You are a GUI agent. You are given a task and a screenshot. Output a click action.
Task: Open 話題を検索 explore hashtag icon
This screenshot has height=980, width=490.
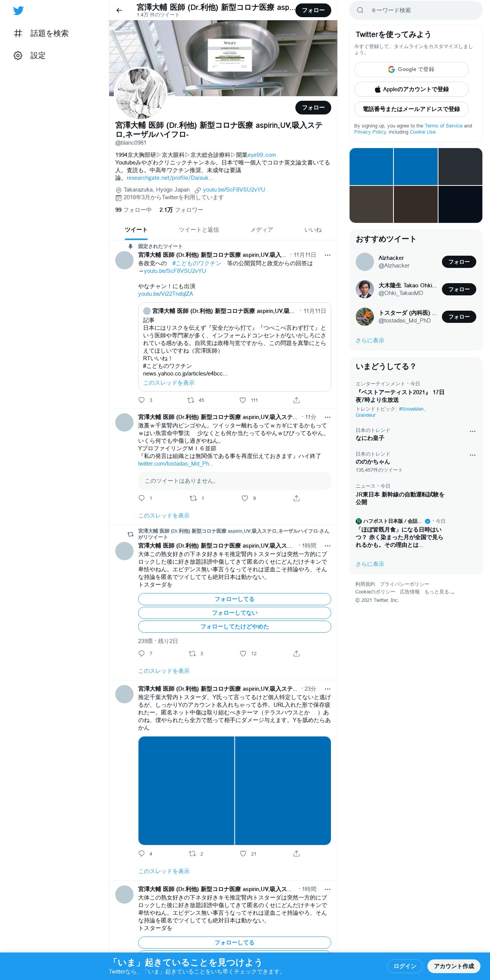(18, 33)
